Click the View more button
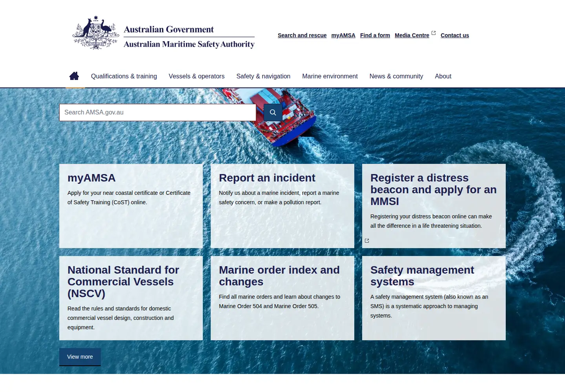565x392 pixels. (x=80, y=357)
